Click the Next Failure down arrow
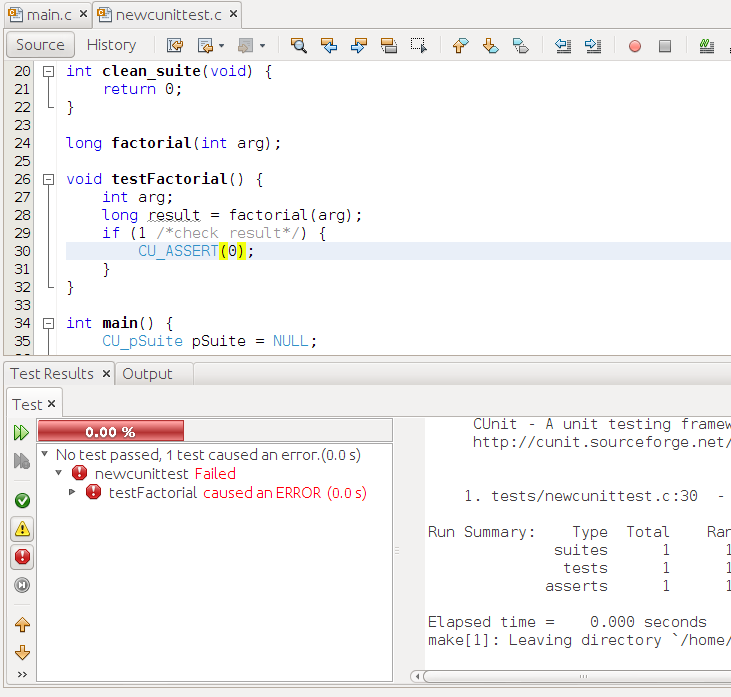Screen dimensions: 731x697 click(x=21, y=653)
